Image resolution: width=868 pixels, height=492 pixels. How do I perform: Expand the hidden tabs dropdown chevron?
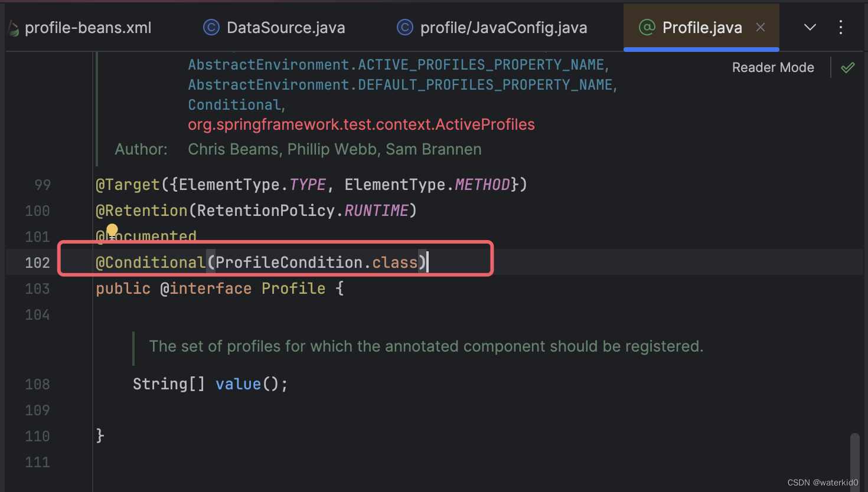[810, 27]
